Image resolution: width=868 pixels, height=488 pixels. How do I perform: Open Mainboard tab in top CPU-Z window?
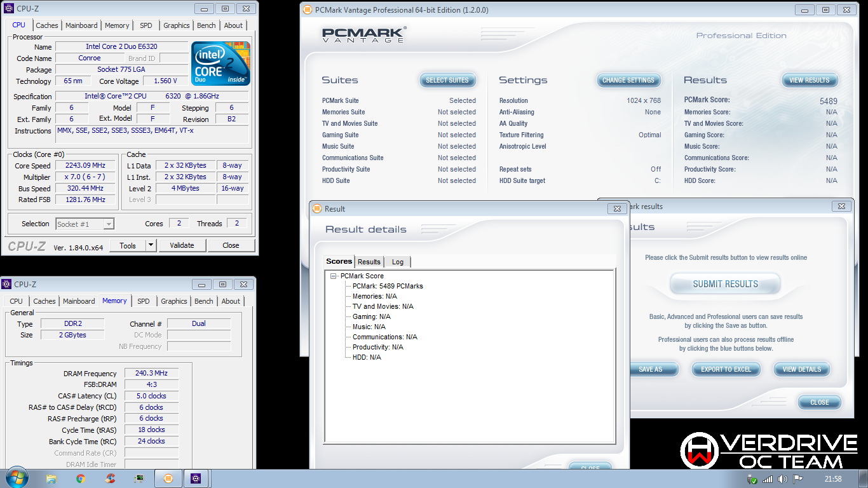(81, 25)
